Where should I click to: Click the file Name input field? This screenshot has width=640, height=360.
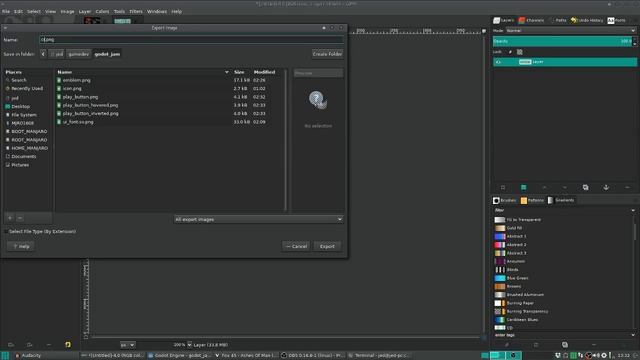click(191, 40)
